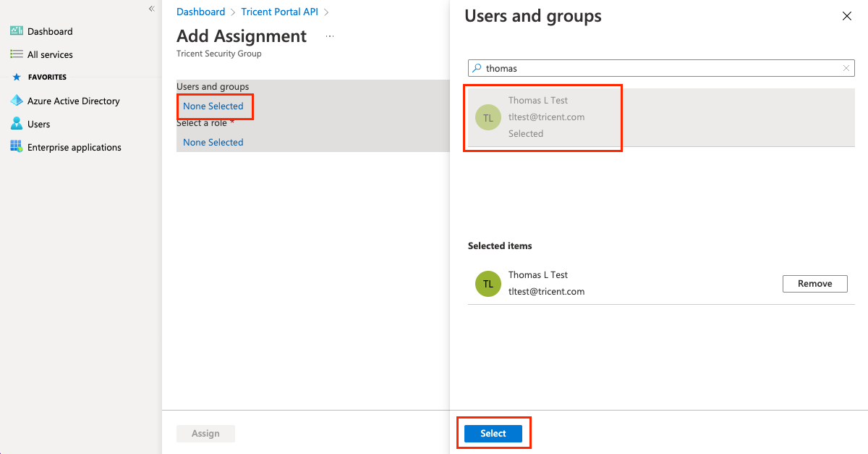Screen dimensions: 868x454
Task: Go to Dashboard via the breadcrumb
Action: (201, 12)
